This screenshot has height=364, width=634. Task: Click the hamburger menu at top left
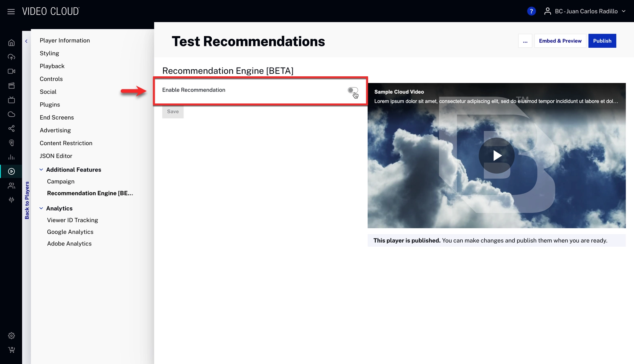click(x=11, y=11)
